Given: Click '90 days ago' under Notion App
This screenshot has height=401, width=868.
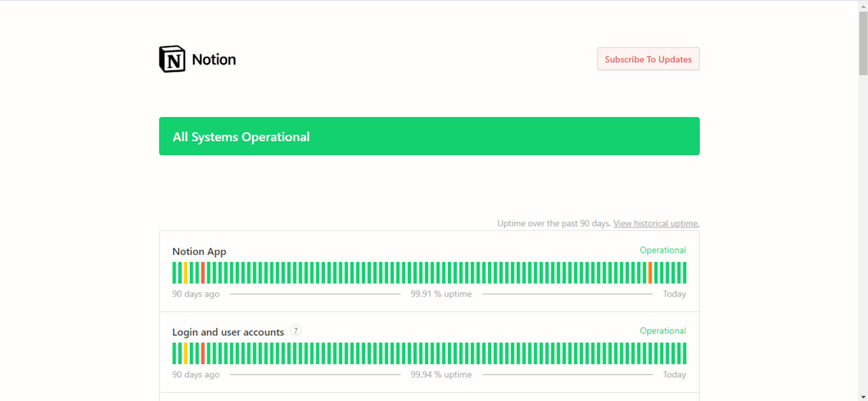Looking at the screenshot, I should 196,294.
